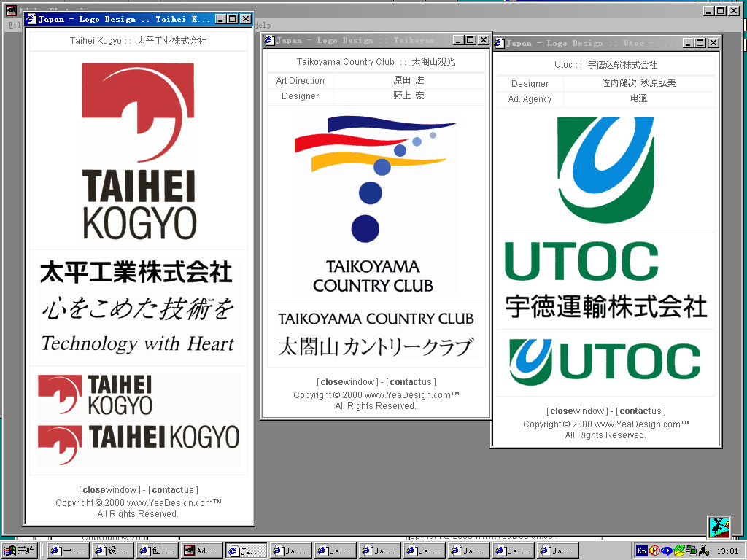
Task: Close the Utoc window with X
Action: (x=713, y=43)
